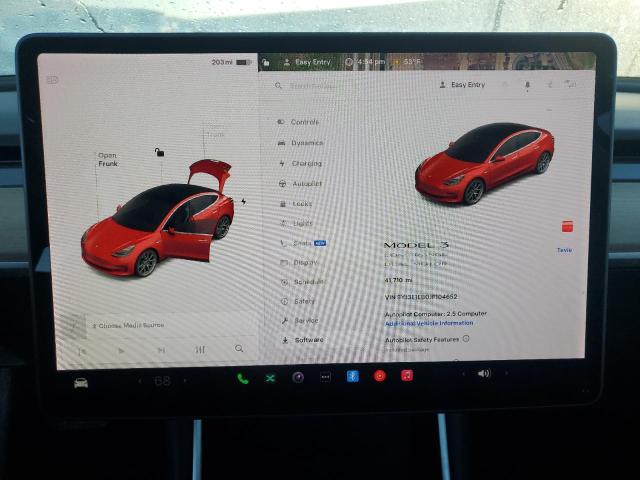Image resolution: width=640 pixels, height=480 pixels.
Task: Open the menu item with NEW badge
Action: click(303, 243)
